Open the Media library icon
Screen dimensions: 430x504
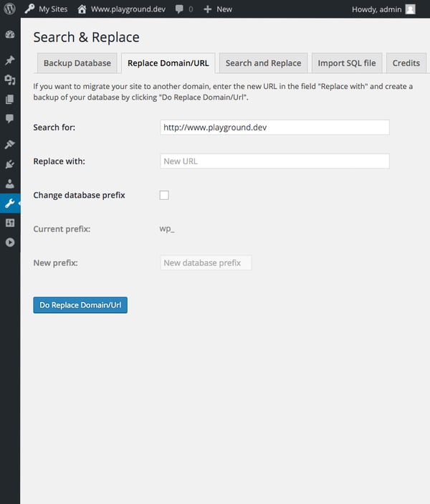10,80
